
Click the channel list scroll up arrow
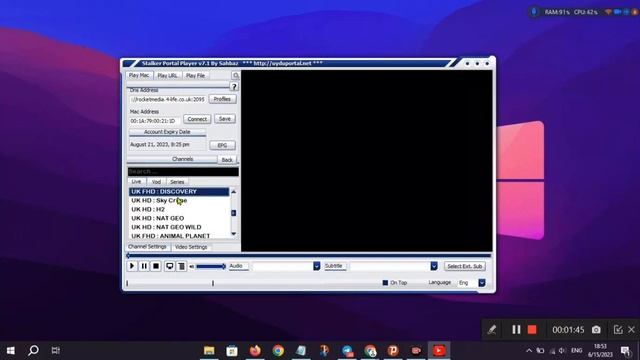tap(233, 191)
